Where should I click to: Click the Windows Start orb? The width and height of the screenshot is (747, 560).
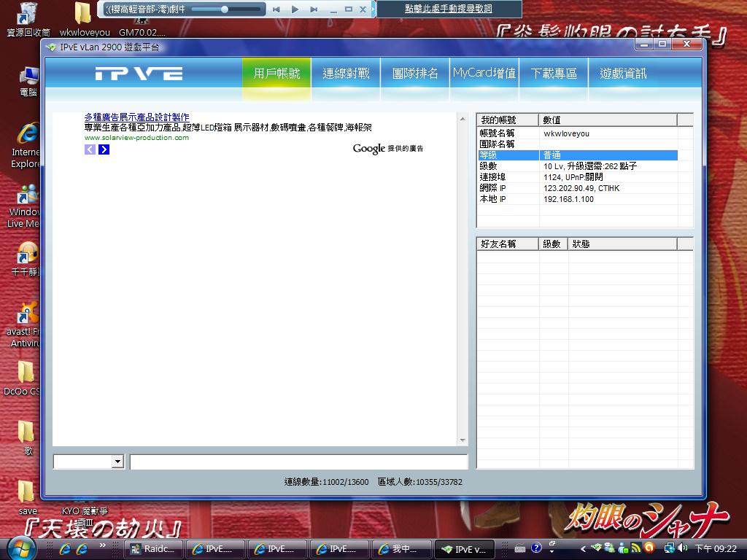20,548
